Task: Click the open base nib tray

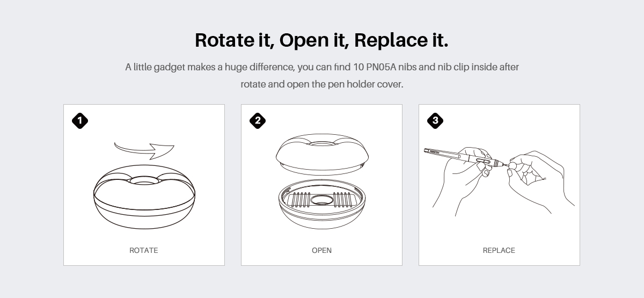Action: coord(321,207)
